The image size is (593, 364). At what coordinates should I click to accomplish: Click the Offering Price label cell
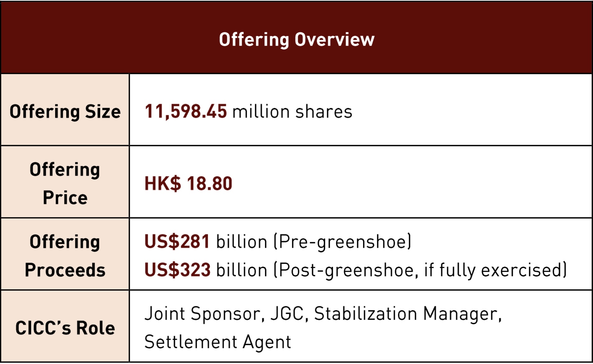tap(65, 182)
